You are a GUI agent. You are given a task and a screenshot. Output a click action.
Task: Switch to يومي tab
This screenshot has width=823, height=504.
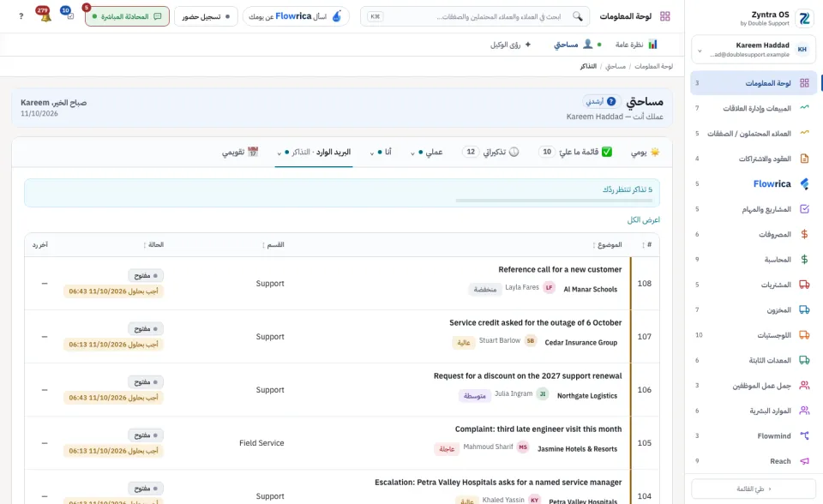coord(645,152)
